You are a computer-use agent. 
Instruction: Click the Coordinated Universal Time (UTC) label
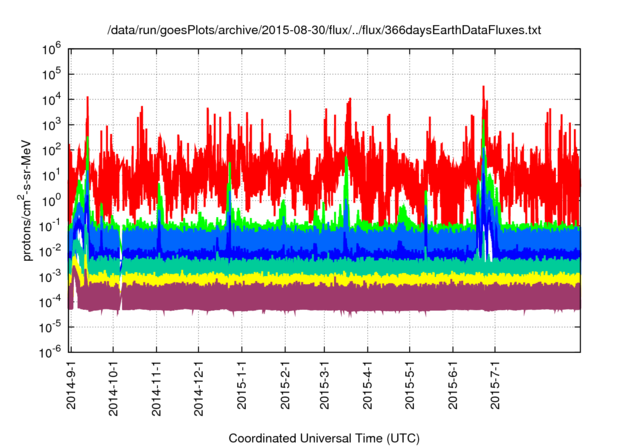point(324,438)
